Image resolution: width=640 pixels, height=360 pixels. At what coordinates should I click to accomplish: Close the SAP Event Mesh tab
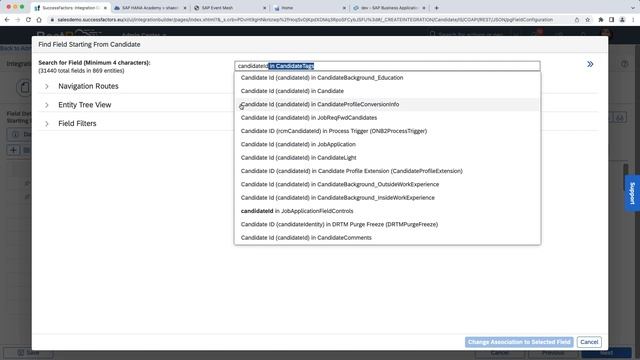(x=264, y=8)
